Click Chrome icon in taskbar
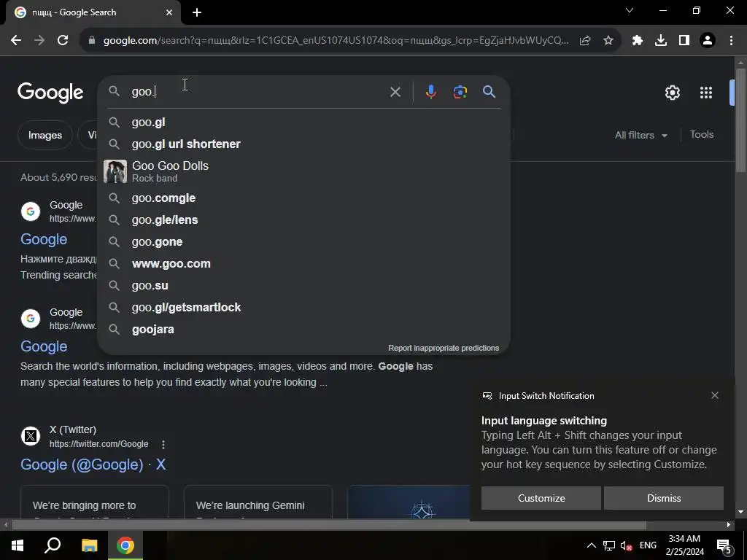This screenshot has width=747, height=560. coord(125,545)
